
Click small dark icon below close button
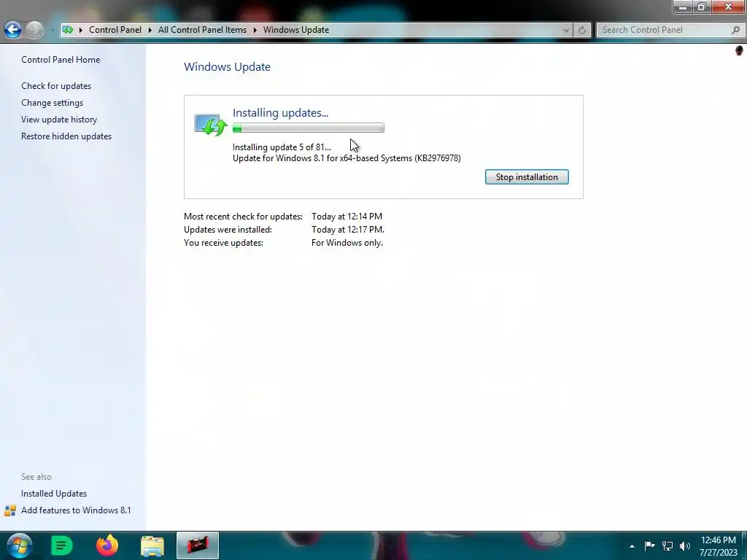coord(739,50)
